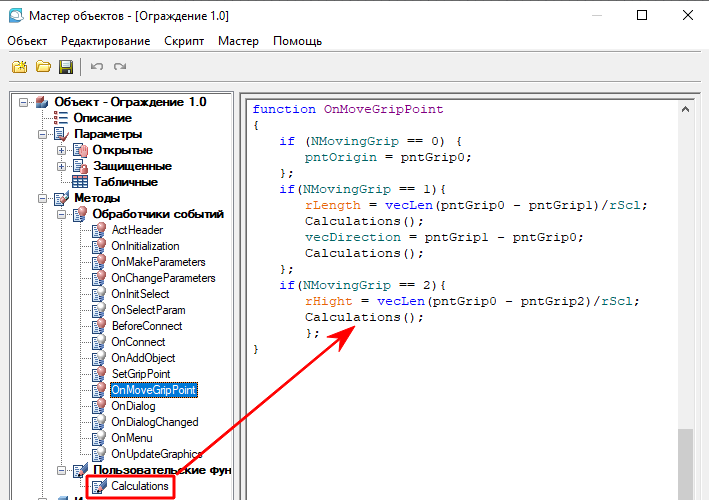
Task: Collapse the Методы tree node
Action: (x=42, y=198)
